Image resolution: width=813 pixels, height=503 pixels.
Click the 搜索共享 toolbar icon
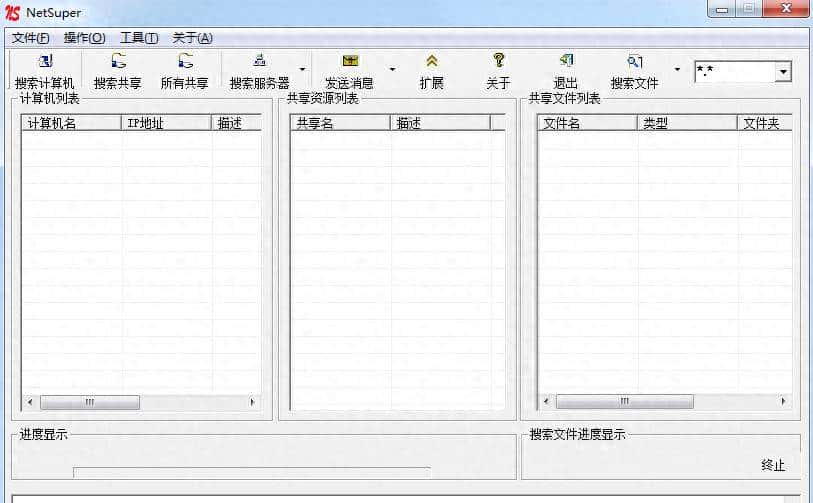pos(119,61)
